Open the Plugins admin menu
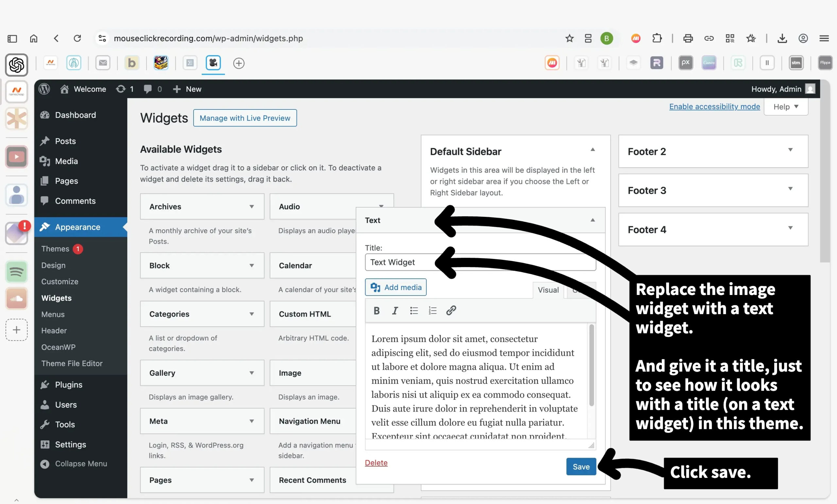The width and height of the screenshot is (837, 504). pyautogui.click(x=69, y=384)
